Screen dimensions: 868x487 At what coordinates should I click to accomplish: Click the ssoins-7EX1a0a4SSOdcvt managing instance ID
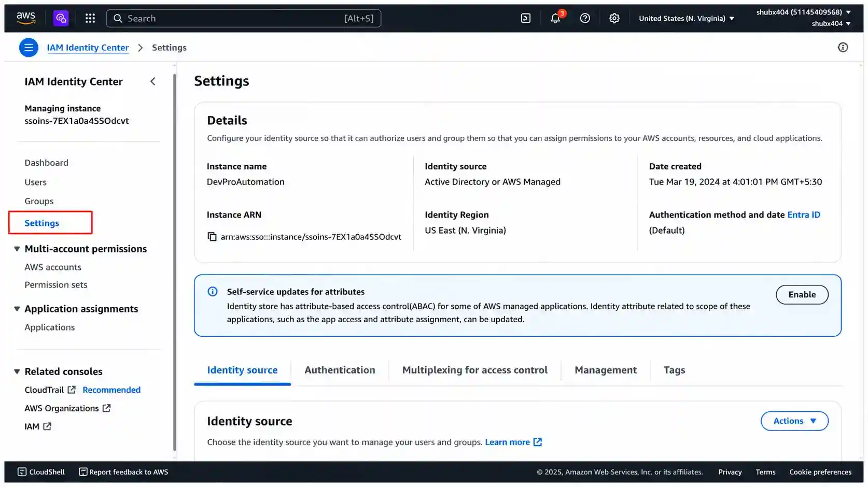click(x=77, y=121)
